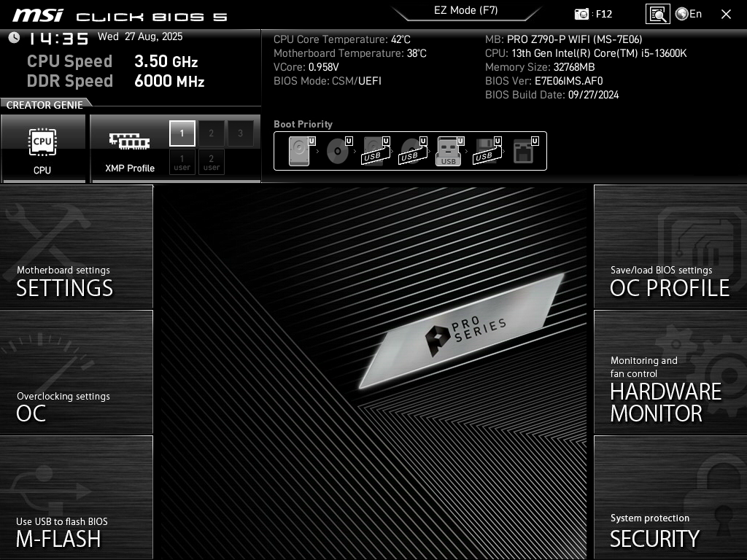Enable XMP profile 2

click(211, 133)
